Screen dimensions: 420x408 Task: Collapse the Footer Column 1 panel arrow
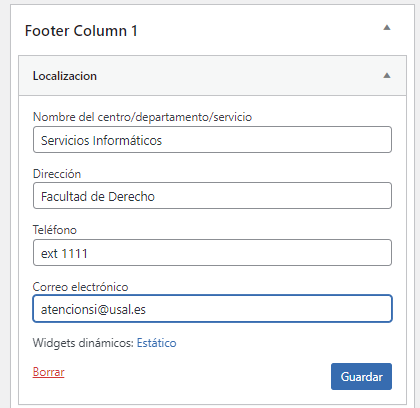point(387,28)
